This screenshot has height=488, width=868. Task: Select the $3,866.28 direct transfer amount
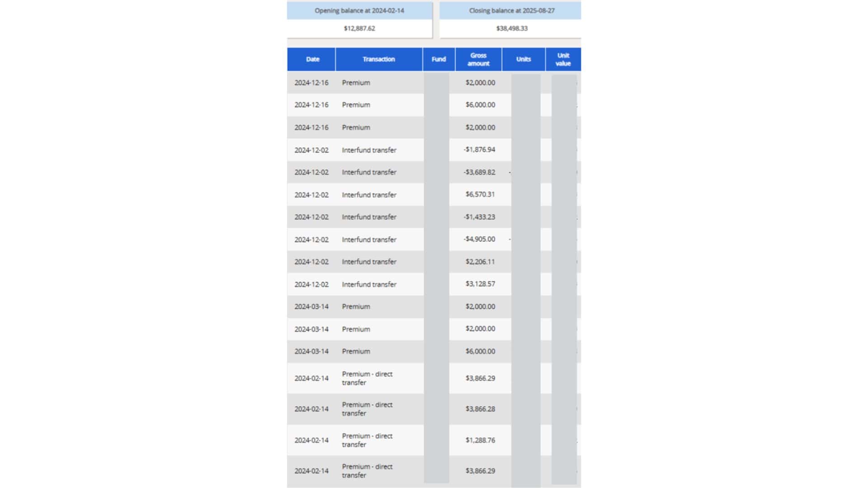(480, 409)
